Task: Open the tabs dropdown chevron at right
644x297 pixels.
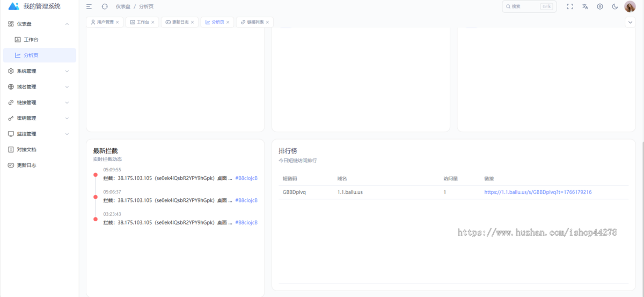Action: tap(630, 22)
